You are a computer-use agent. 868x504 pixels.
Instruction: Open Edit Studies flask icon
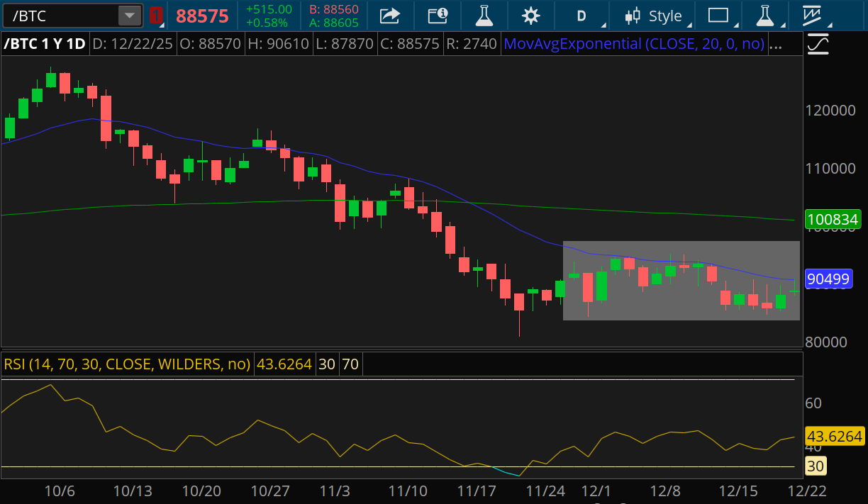(x=484, y=16)
